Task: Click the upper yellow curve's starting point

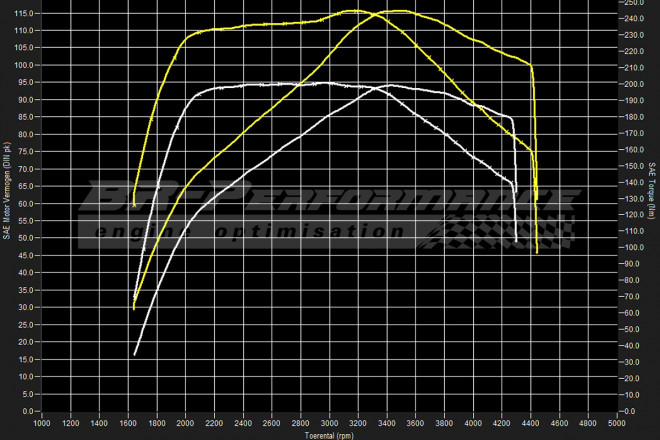Action: (x=134, y=206)
